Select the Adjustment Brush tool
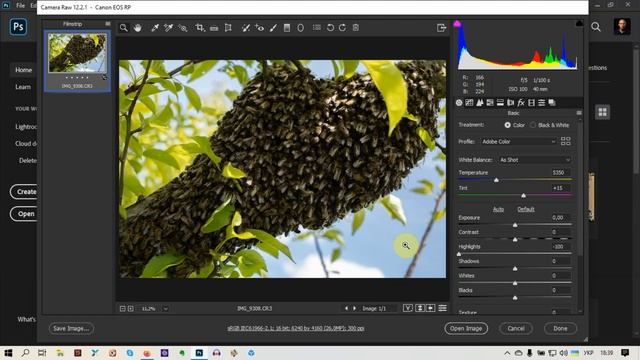640x360 pixels. pyautogui.click(x=273, y=28)
